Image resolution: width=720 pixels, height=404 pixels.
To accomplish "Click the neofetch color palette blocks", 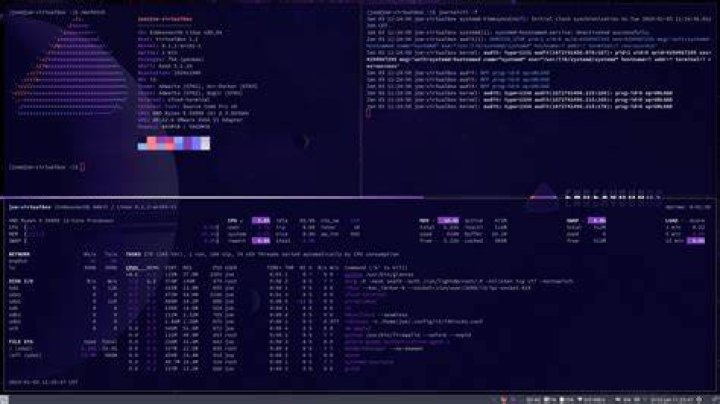I will tap(174, 143).
